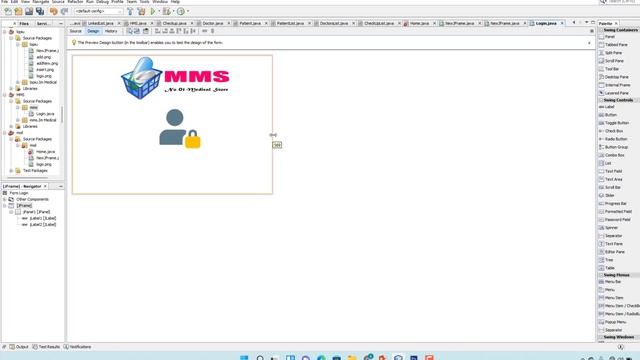This screenshot has height=360, width=640.
Task: Open the Output panel in the status bar
Action: pyautogui.click(x=19, y=347)
